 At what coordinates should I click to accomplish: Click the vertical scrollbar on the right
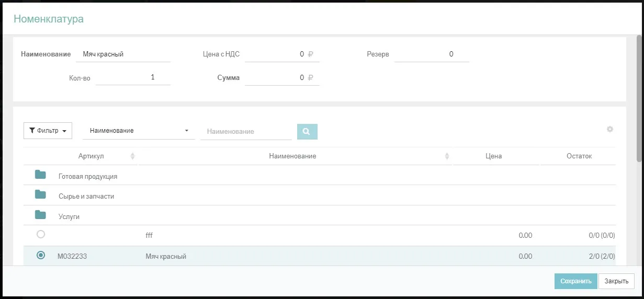[639, 99]
